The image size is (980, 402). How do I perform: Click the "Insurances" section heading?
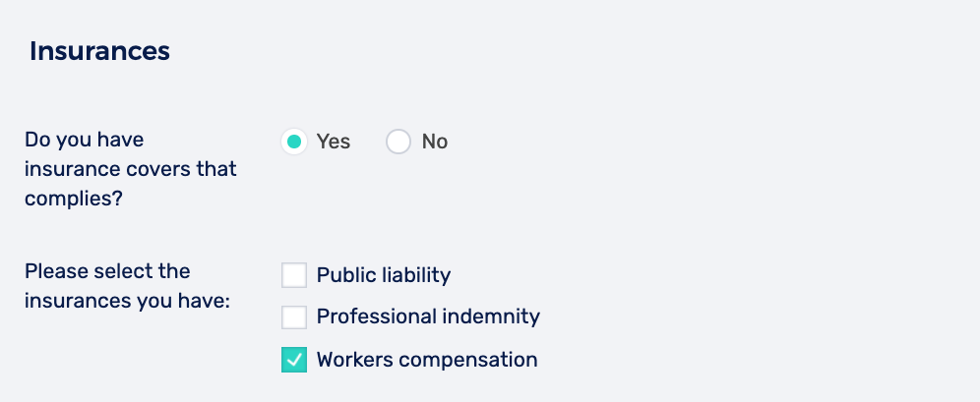(99, 51)
